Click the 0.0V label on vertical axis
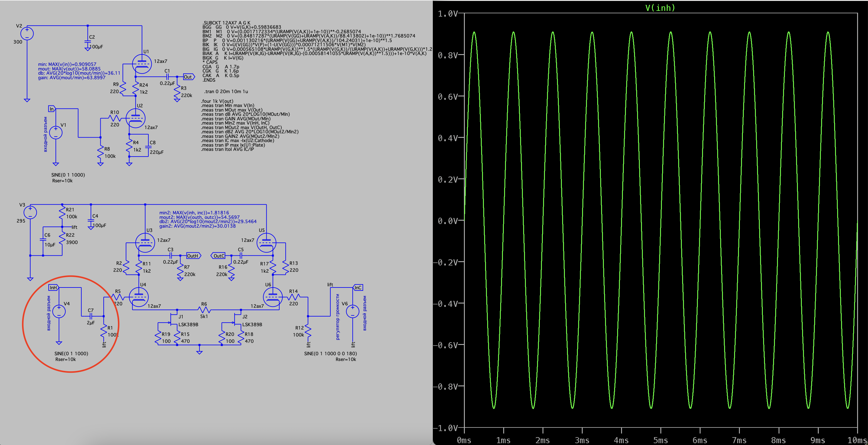868x445 pixels. click(448, 221)
